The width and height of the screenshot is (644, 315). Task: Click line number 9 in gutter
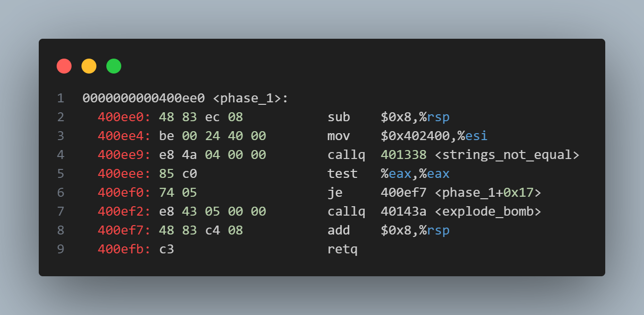tap(61, 249)
